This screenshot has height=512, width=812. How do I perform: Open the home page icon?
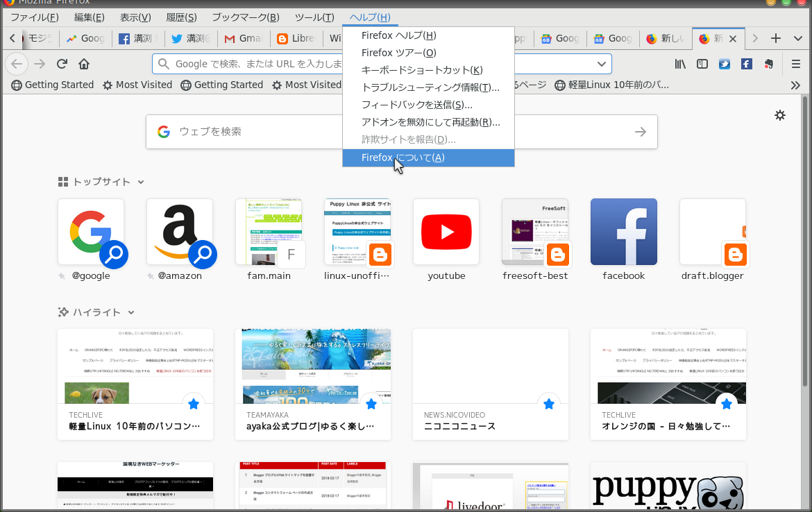(x=84, y=65)
